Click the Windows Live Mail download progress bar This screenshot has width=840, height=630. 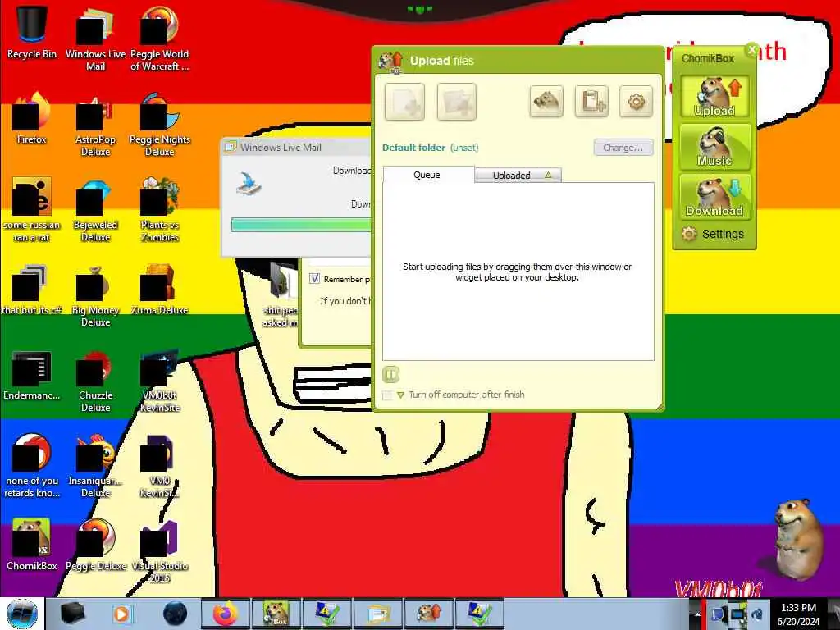coord(301,225)
